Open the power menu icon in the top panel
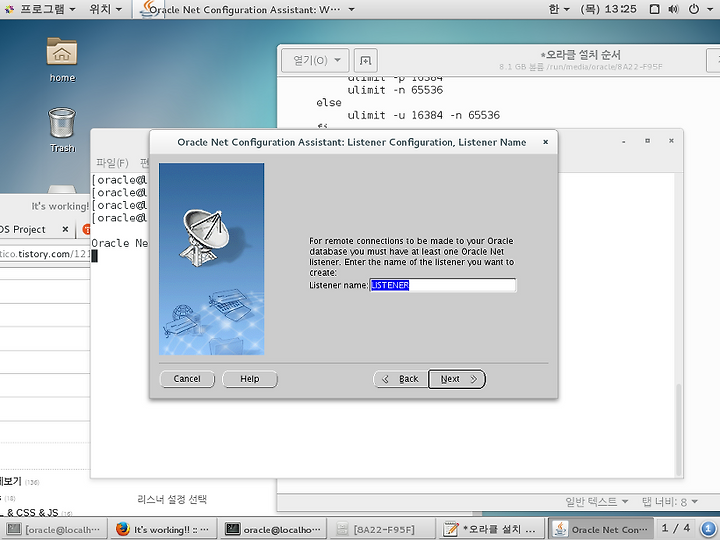The height and width of the screenshot is (540, 720). coord(694,9)
